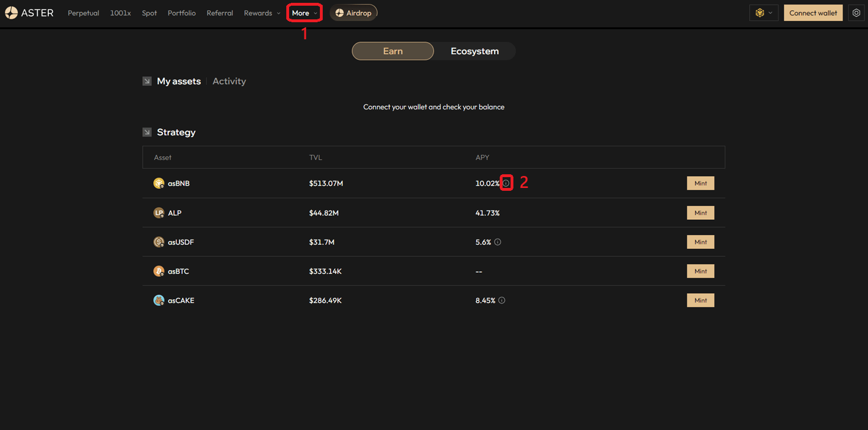Switch to the Ecosystem toggle
Image resolution: width=868 pixels, height=430 pixels.
tap(474, 51)
